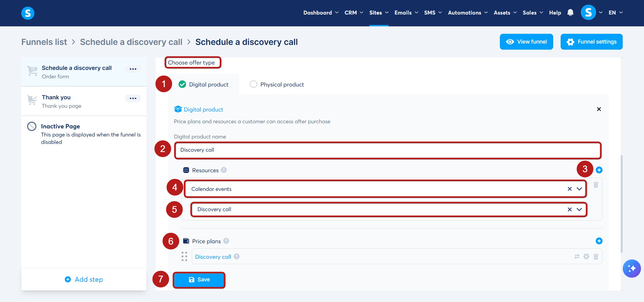Viewport: 644px width, 302px height.
Task: Expand the Discovery call event dropdown
Action: (579, 209)
